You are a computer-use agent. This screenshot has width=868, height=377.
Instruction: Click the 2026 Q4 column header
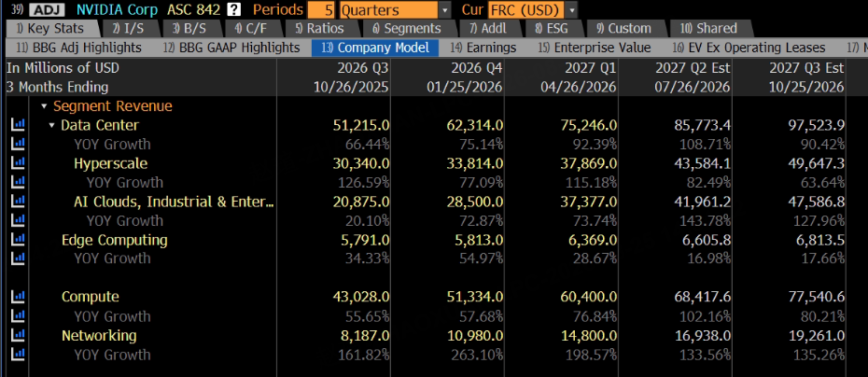476,68
